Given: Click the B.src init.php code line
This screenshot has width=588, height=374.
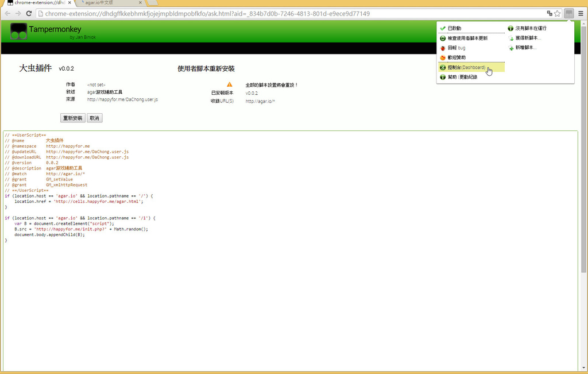Looking at the screenshot, I should (81, 229).
